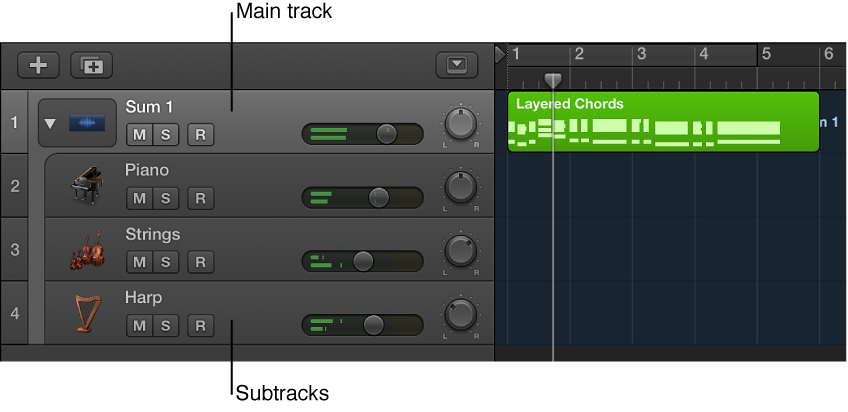Click bar 3 in the ruler

pyautogui.click(x=642, y=54)
